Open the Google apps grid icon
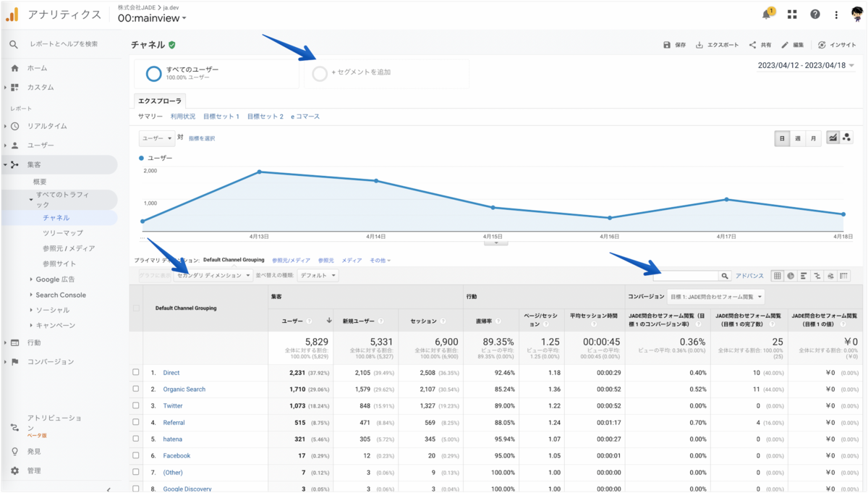Image resolution: width=868 pixels, height=493 pixels. point(792,14)
